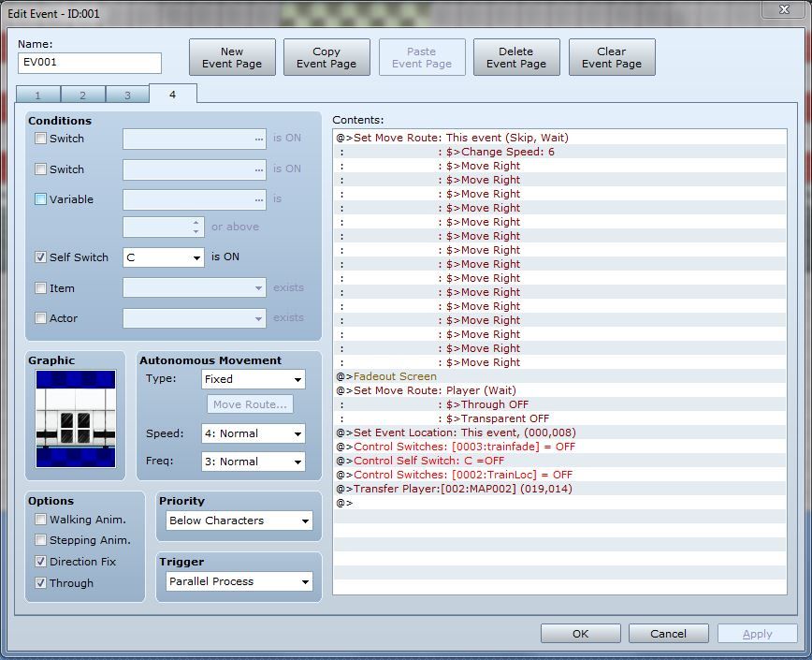Expand the Autonomous Movement Type dropdown

pos(254,379)
